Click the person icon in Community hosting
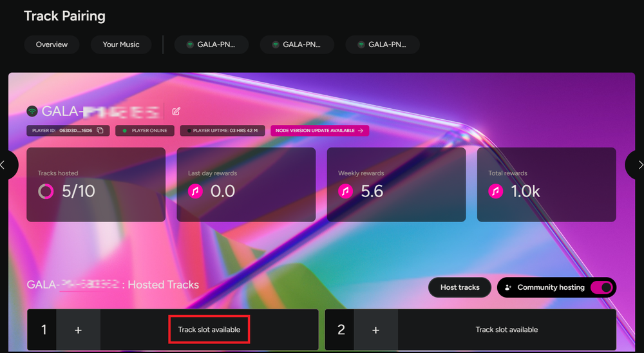The height and width of the screenshot is (353, 644). click(508, 287)
